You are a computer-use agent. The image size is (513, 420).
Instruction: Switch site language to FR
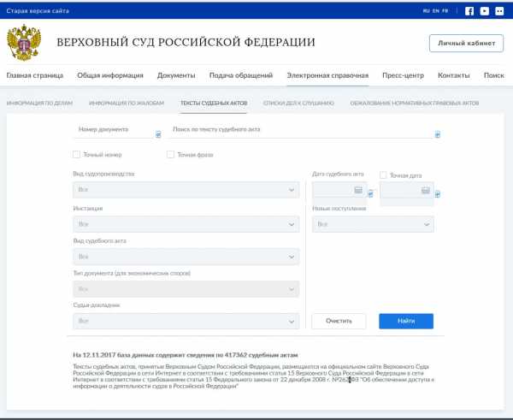(445, 11)
